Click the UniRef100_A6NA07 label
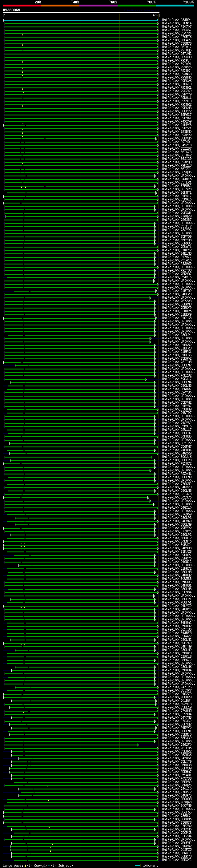The height and width of the screenshot is (868, 197). click(176, 389)
